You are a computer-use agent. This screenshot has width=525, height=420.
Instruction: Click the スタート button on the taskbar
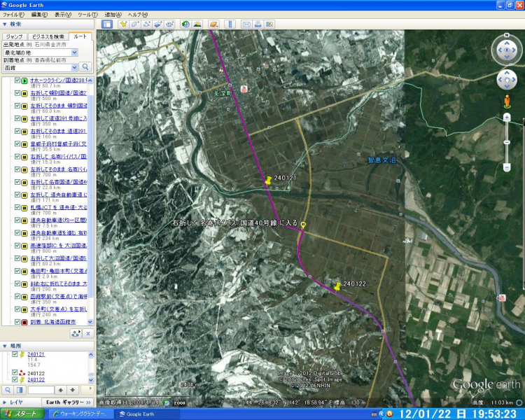(x=22, y=414)
